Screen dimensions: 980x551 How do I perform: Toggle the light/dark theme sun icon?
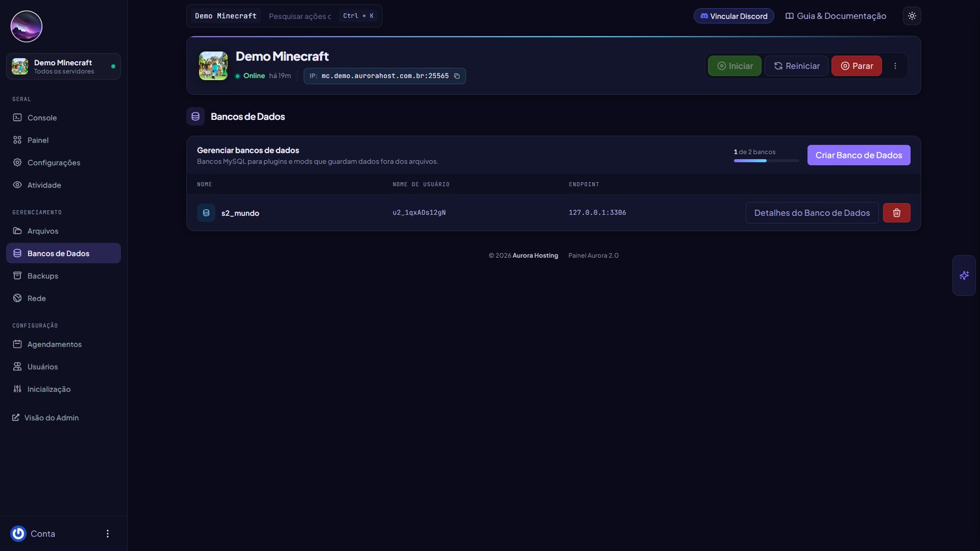pyautogui.click(x=911, y=16)
